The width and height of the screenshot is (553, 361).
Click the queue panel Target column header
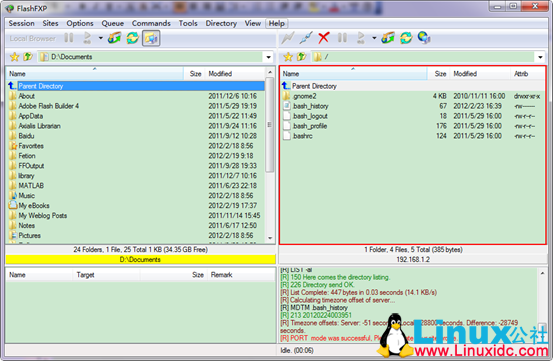tap(106, 275)
